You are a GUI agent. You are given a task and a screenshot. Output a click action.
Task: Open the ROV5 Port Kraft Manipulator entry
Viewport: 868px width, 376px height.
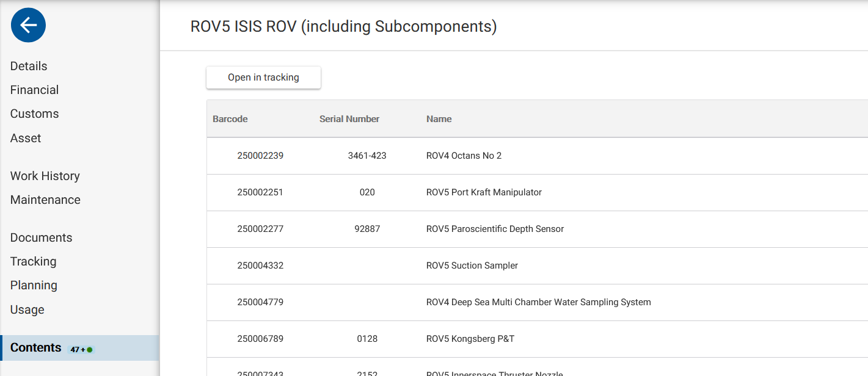click(484, 192)
